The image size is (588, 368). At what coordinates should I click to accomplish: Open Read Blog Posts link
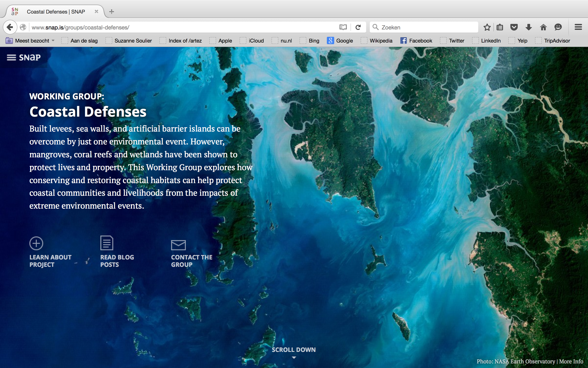click(x=117, y=261)
